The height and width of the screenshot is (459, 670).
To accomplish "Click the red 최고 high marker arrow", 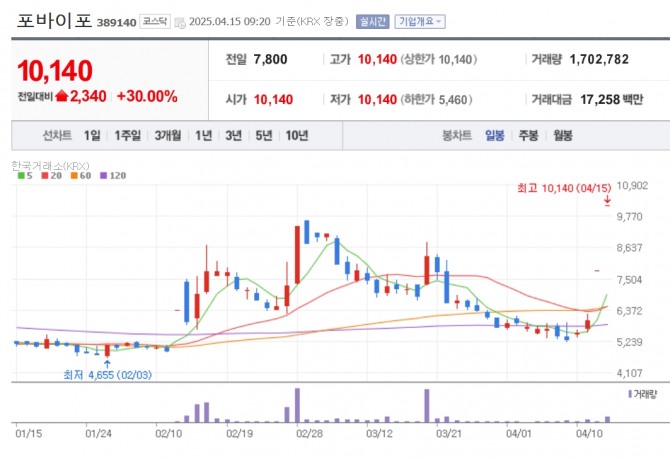I will (607, 201).
